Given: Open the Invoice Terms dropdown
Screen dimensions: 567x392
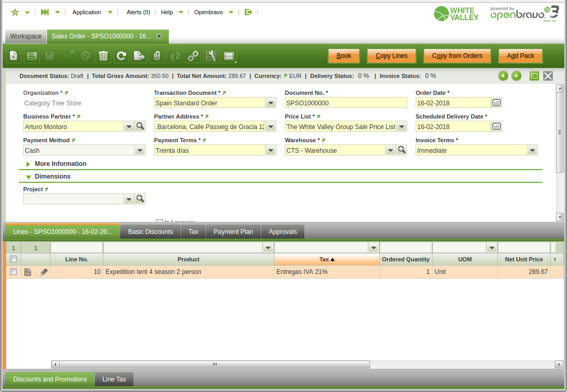Looking at the screenshot, I should 532,151.
